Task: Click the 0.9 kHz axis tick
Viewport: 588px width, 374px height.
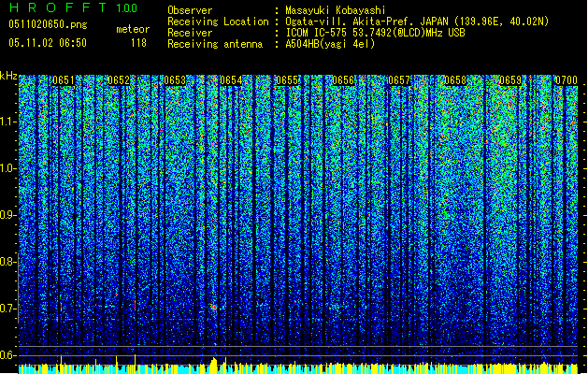Action: 8,215
